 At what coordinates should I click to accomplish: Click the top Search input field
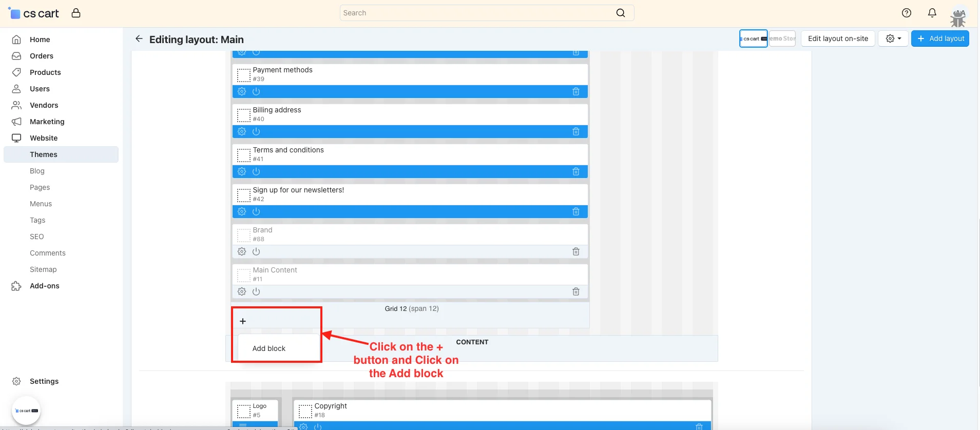click(477, 13)
